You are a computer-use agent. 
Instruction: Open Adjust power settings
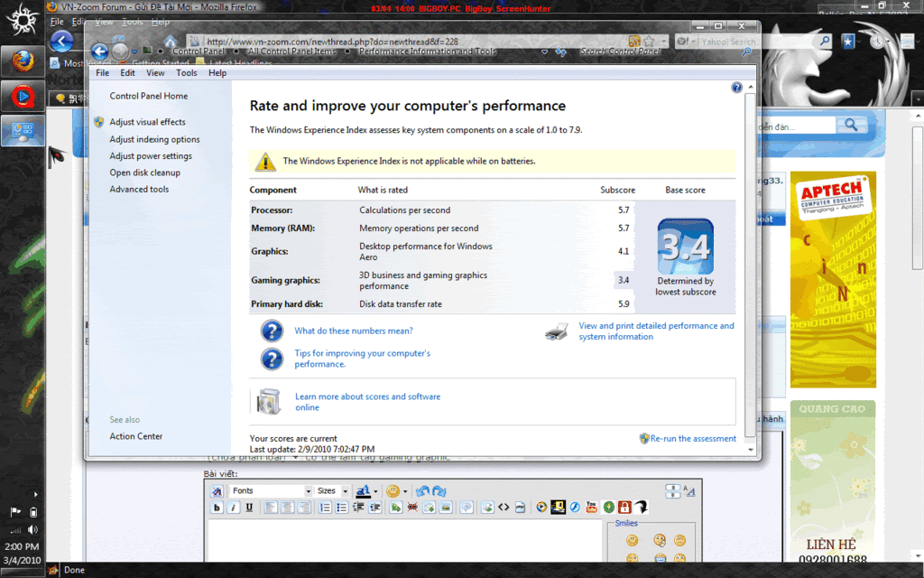click(151, 155)
